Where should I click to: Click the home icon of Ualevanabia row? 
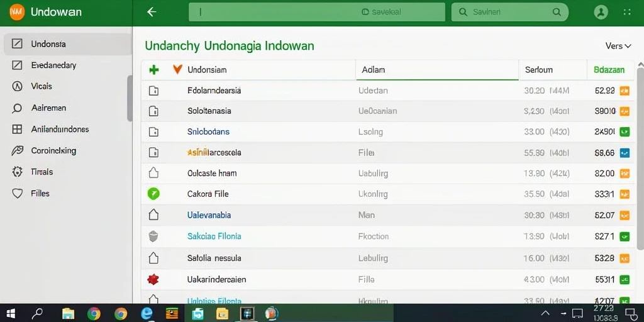pos(153,214)
